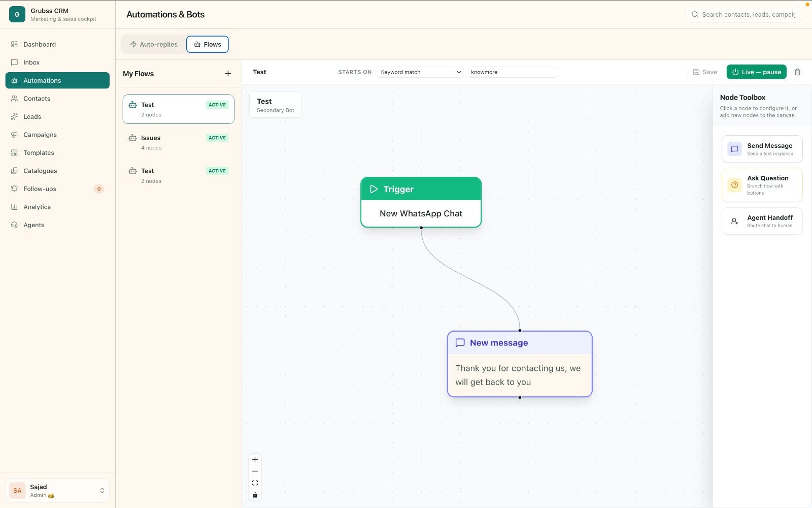Click the Dashboard grid icon
Viewport: 812px width, 508px height.
click(x=14, y=44)
